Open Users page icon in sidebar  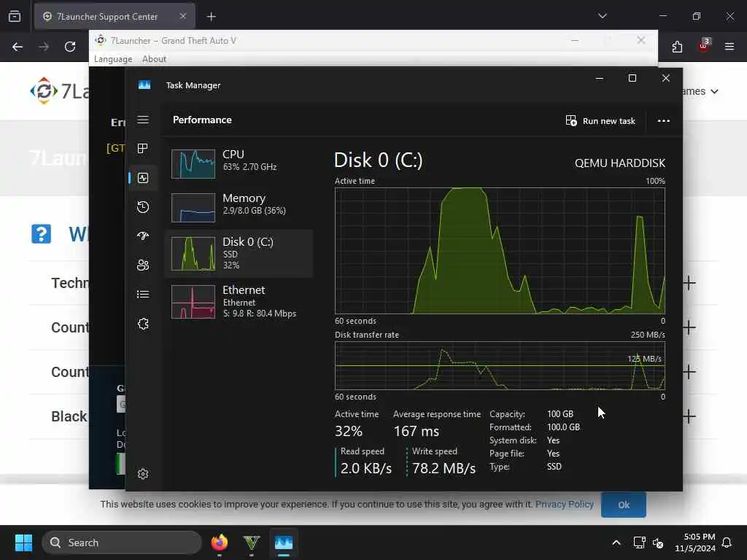143,265
